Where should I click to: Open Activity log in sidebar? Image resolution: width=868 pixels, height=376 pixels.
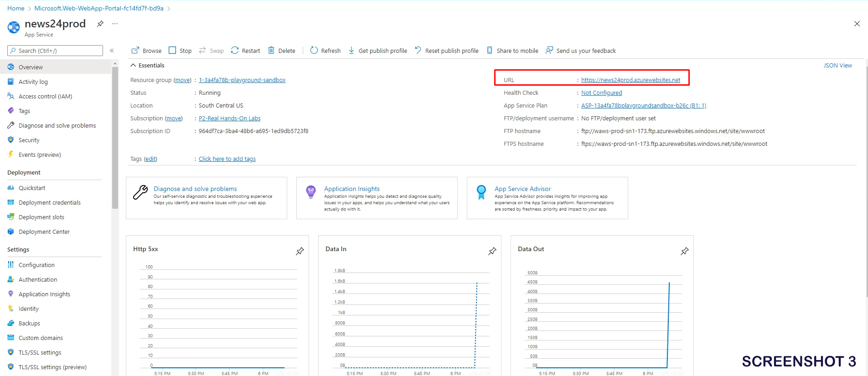coord(33,82)
